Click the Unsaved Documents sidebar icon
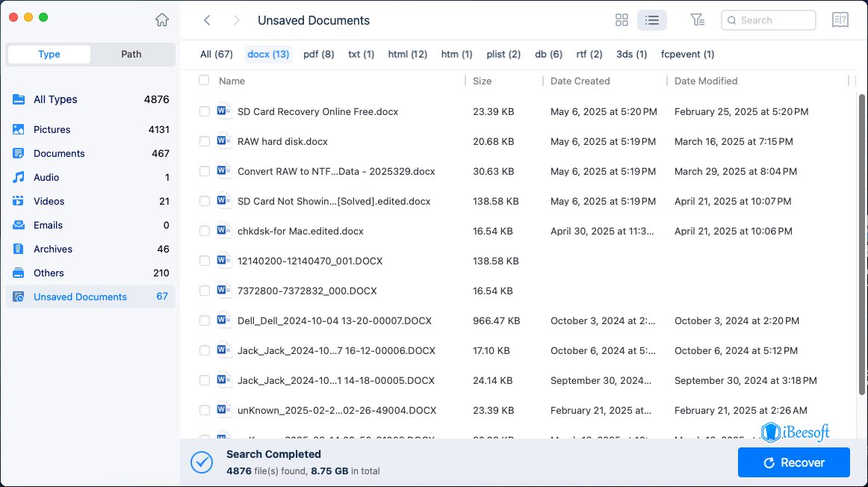Screen dimensions: 868x487 click(x=18, y=297)
